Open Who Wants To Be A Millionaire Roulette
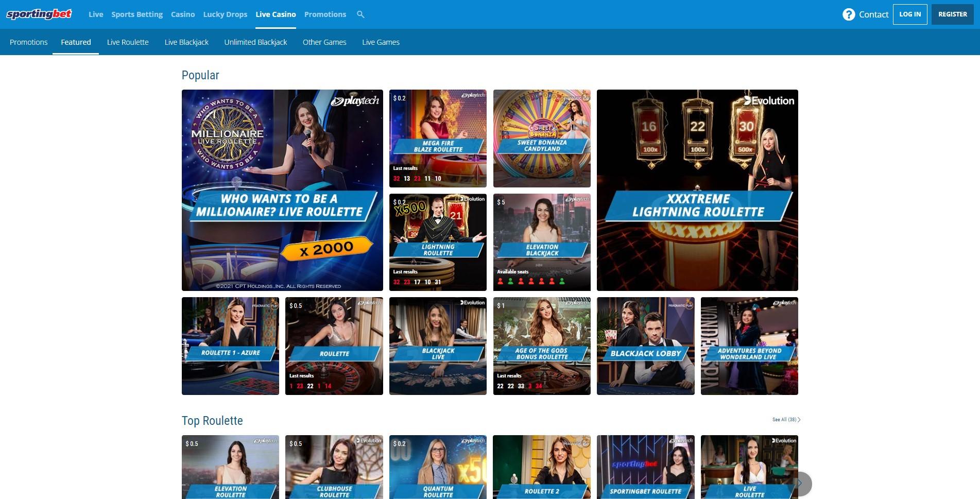This screenshot has height=499, width=980. point(282,190)
